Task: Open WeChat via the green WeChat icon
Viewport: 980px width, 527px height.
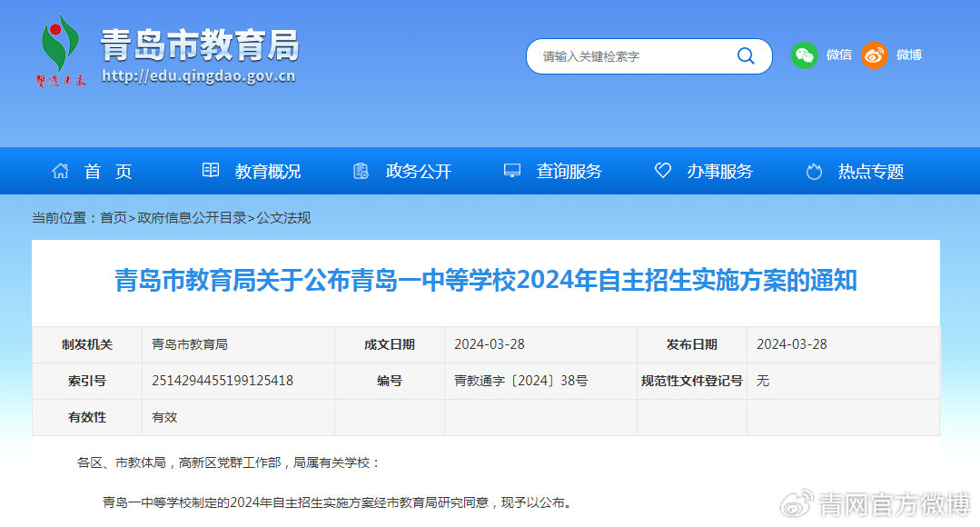Action: tap(803, 55)
